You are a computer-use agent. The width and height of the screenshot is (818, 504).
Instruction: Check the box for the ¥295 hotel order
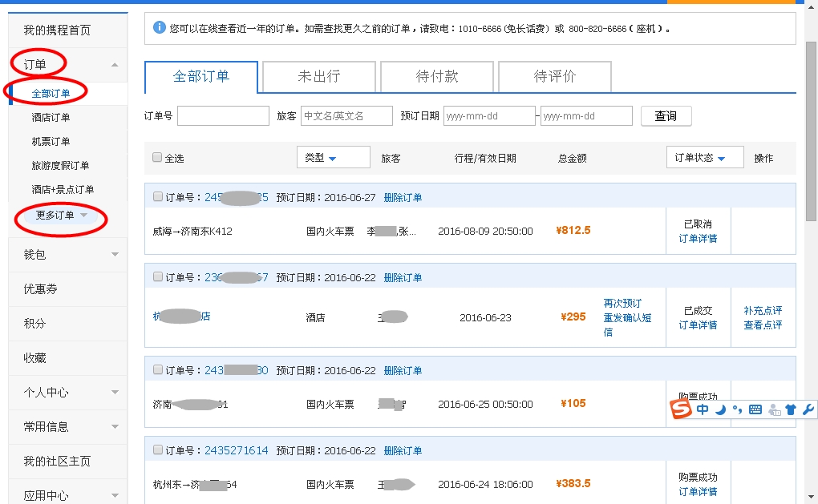157,276
